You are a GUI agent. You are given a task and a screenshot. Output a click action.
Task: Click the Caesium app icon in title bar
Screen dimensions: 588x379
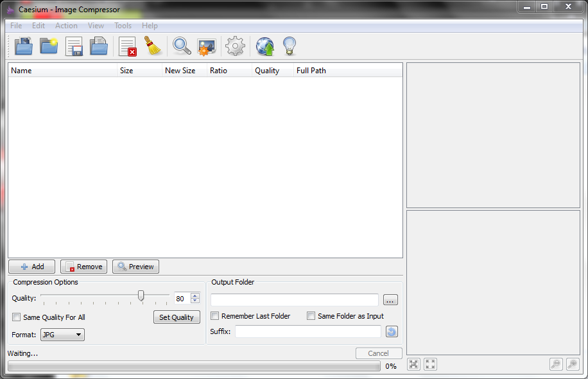click(10, 10)
